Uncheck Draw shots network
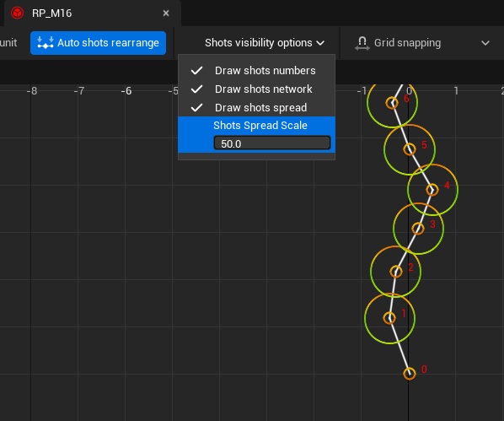This screenshot has height=421, width=504. tap(256, 89)
